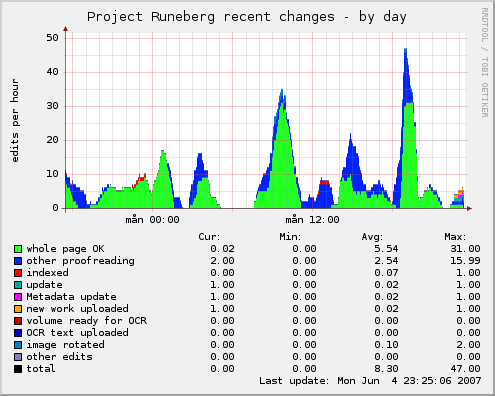The width and height of the screenshot is (495, 396).
Task: Click the green 'whole page OK' legend swatch
Action: click(18, 249)
